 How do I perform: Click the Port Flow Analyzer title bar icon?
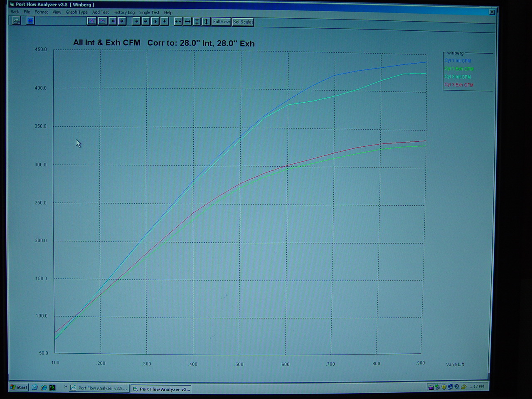click(12, 5)
